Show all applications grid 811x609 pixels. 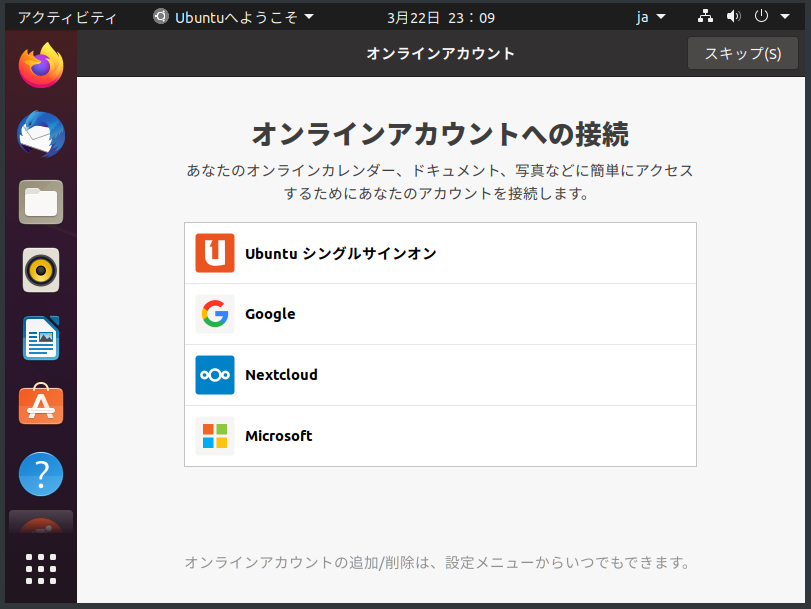(41, 569)
